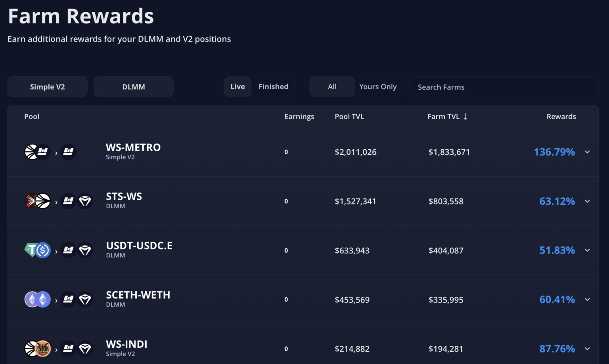
Task: Click the SCETH-WETH reward token icons
Action: coord(77,299)
